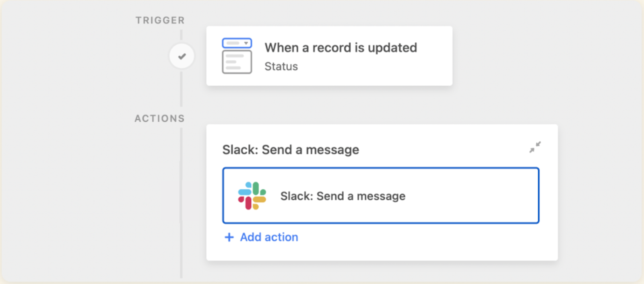Click the Add action link

tap(268, 237)
